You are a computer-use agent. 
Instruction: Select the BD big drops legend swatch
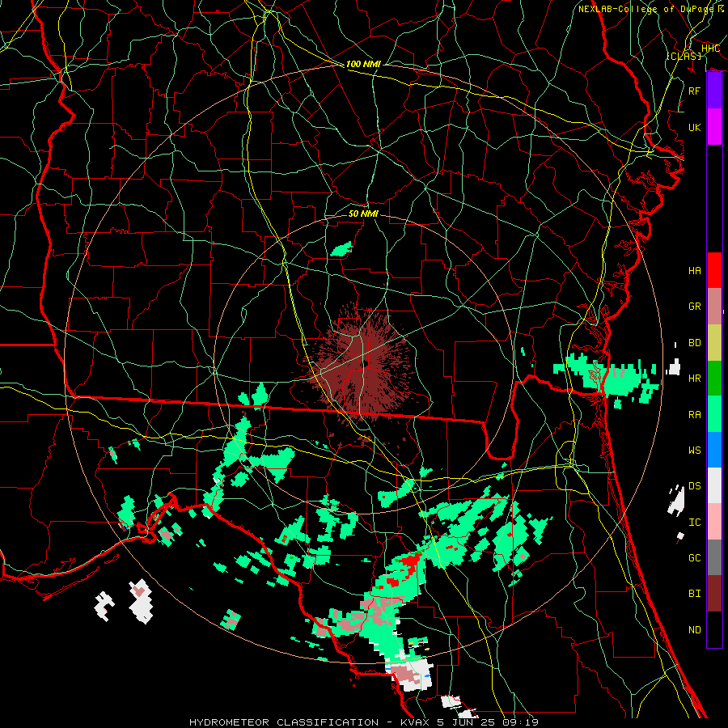714,343
